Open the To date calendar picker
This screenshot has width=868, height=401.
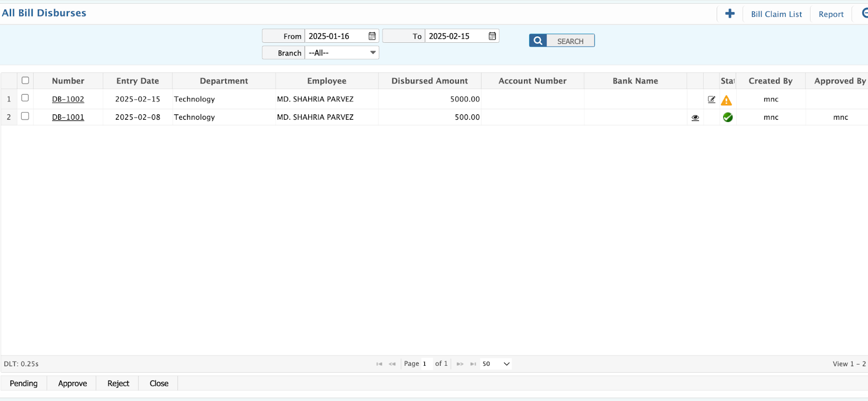click(x=492, y=36)
